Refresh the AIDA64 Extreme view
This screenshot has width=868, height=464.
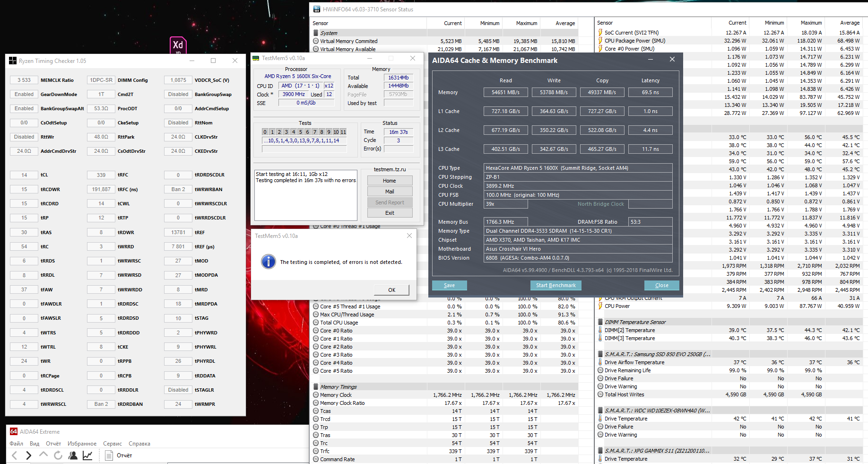pyautogui.click(x=58, y=455)
